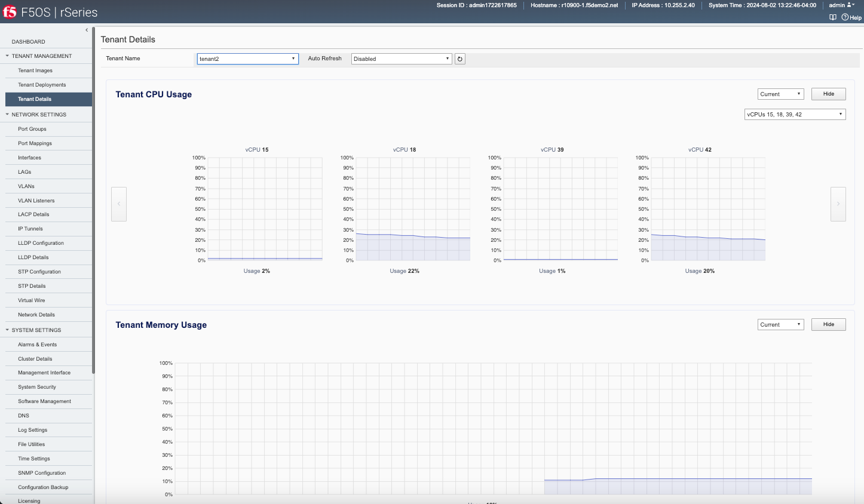
Task: Click the Session ID text in header
Action: point(477,5)
